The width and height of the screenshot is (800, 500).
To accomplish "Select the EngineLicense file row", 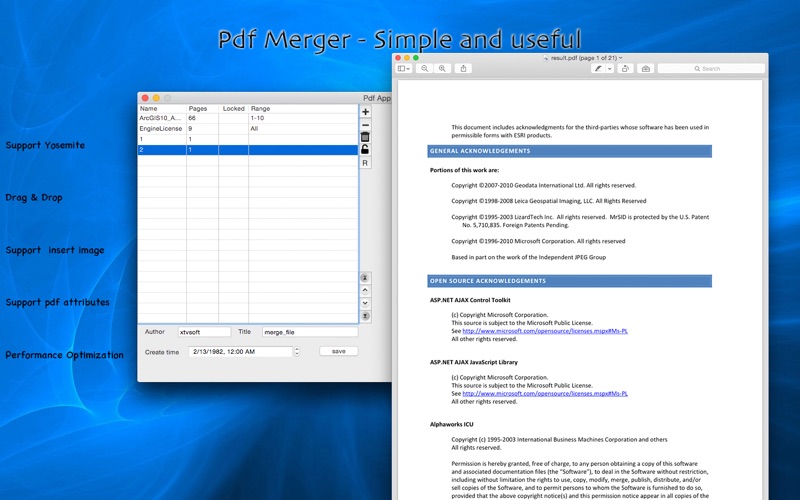I will (248, 129).
